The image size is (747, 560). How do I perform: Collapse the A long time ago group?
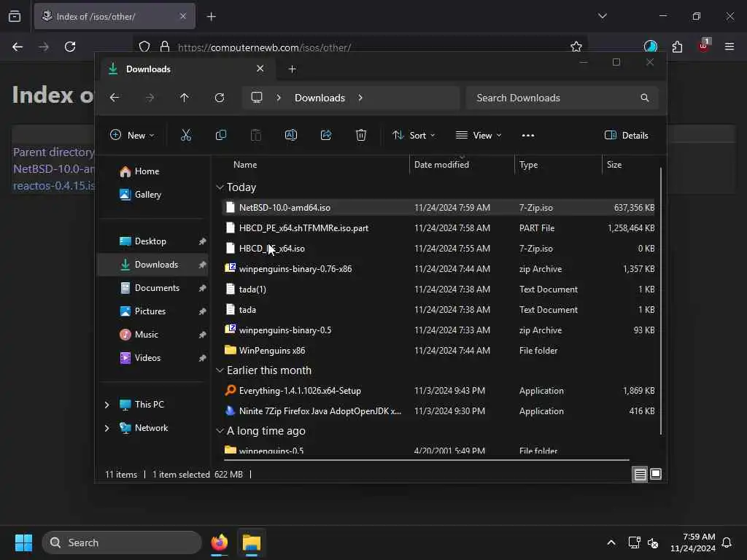(x=220, y=430)
